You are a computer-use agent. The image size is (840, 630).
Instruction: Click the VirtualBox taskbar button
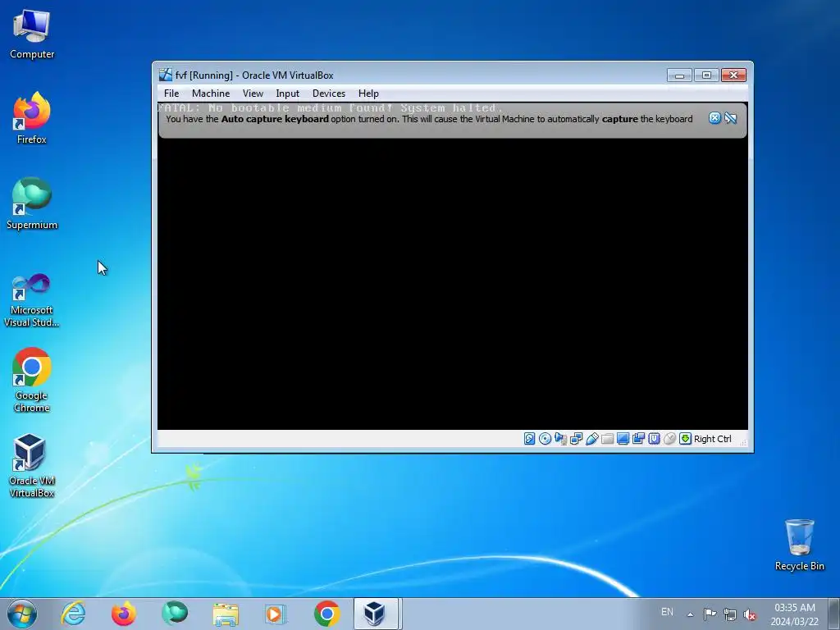pos(376,614)
